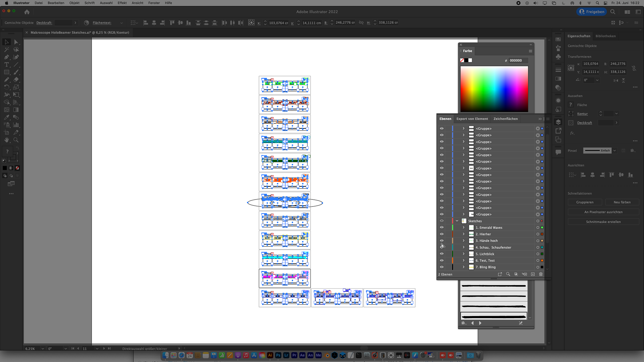Create a new layer in Ebenen panel
This screenshot has height=362, width=644.
point(533,274)
